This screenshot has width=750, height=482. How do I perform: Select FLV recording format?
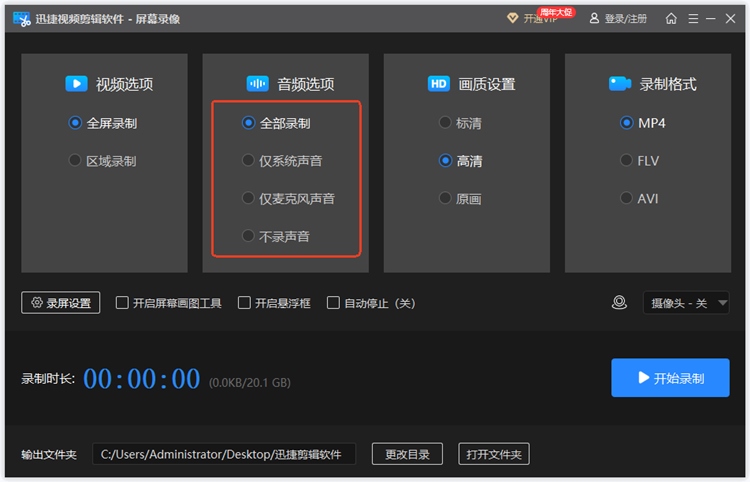click(x=640, y=161)
